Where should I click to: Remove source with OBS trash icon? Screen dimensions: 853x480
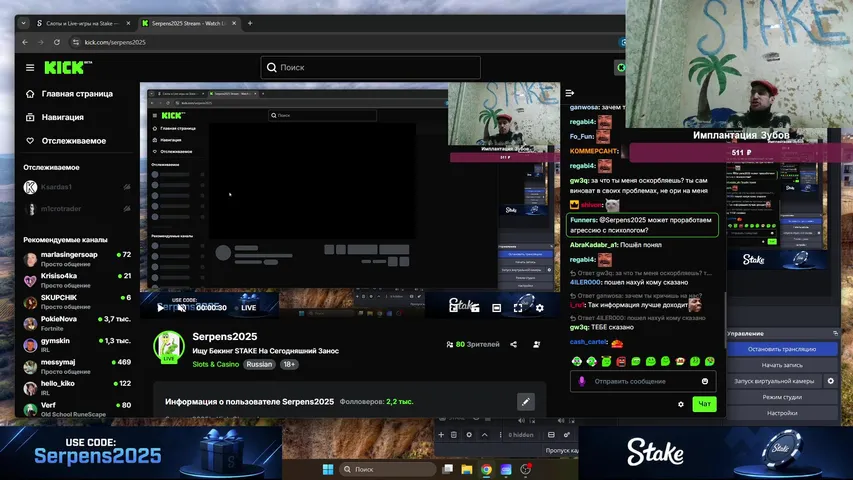click(454, 435)
